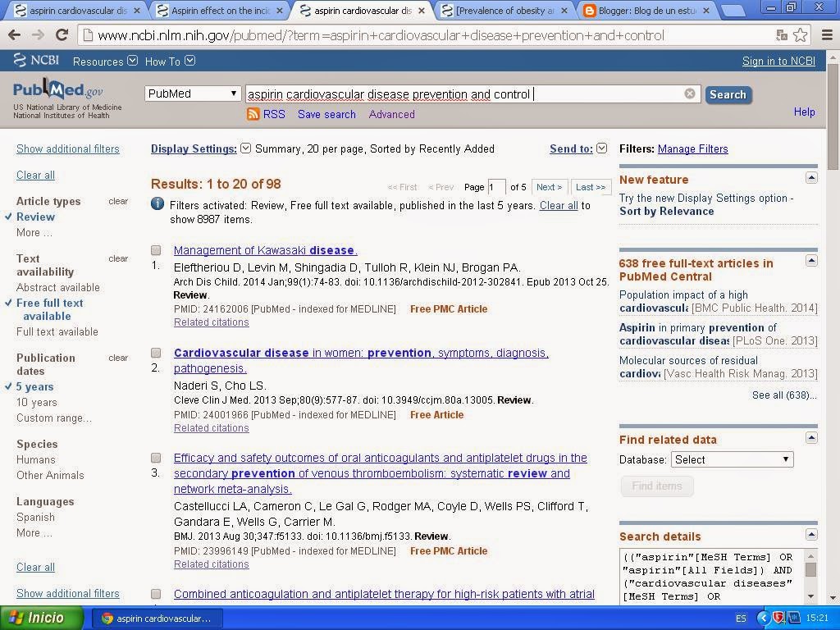Select checkbox for Efficacy and safety outcomes article
Image resolution: width=840 pixels, height=630 pixels.
point(156,458)
